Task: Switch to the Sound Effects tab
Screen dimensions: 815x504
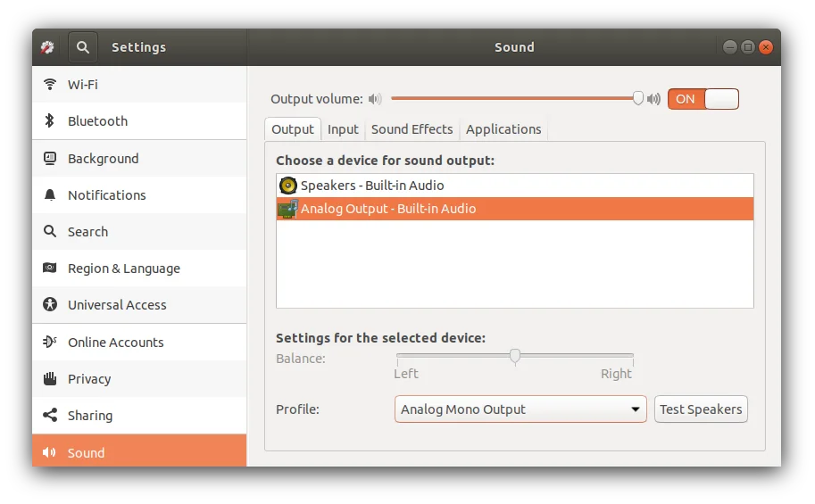Action: coord(412,129)
